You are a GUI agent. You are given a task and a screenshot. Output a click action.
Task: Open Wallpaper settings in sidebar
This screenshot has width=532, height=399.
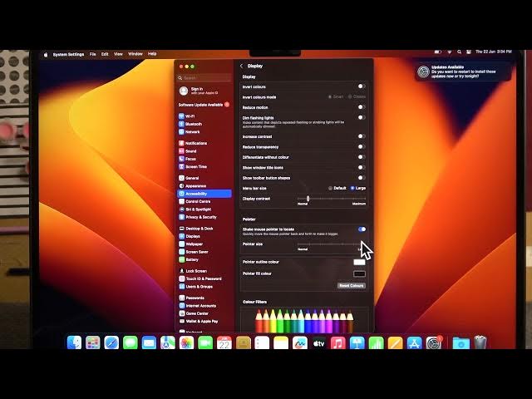(190, 244)
